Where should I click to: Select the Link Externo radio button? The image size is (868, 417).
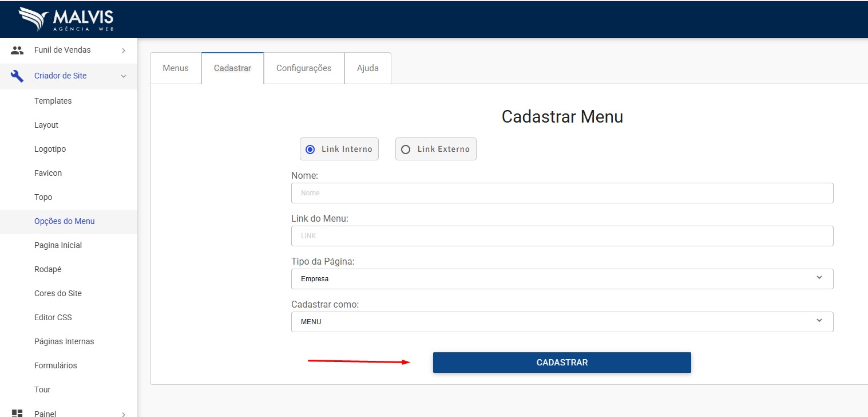406,150
